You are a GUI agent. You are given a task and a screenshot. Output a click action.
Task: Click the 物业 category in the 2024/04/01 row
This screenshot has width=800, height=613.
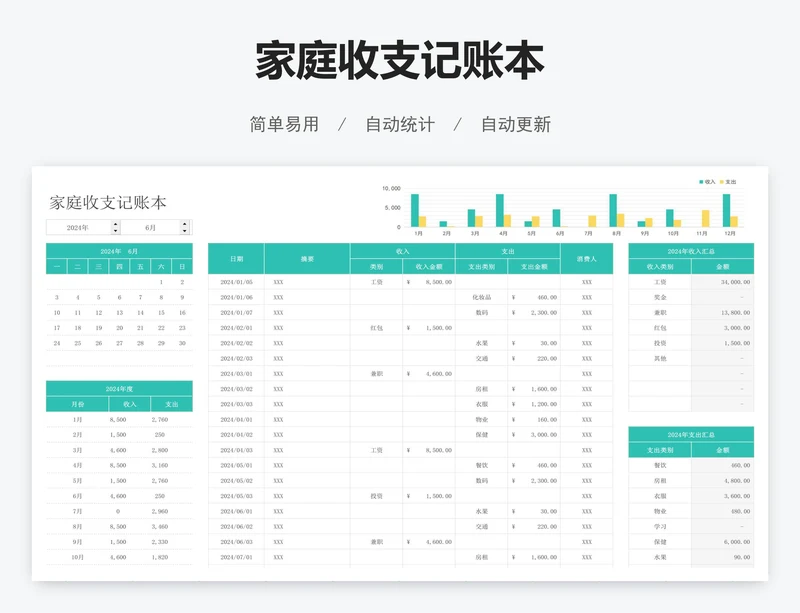point(482,420)
